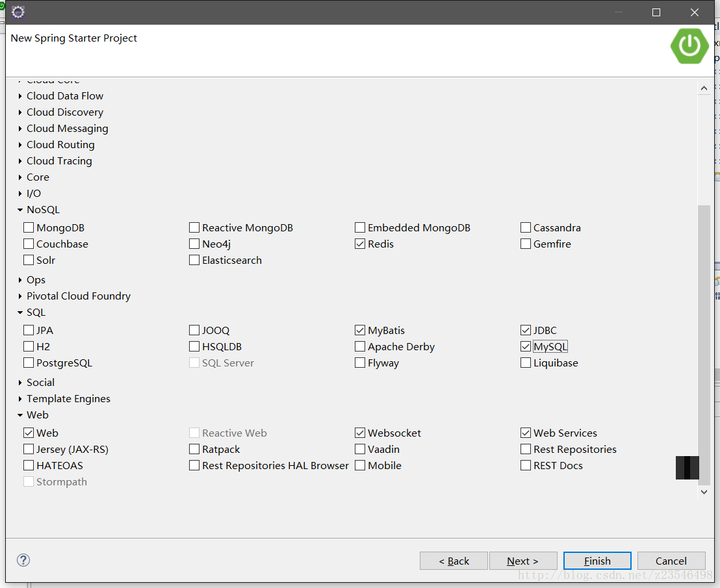Expand the Core category
The width and height of the screenshot is (720, 588).
coord(20,177)
